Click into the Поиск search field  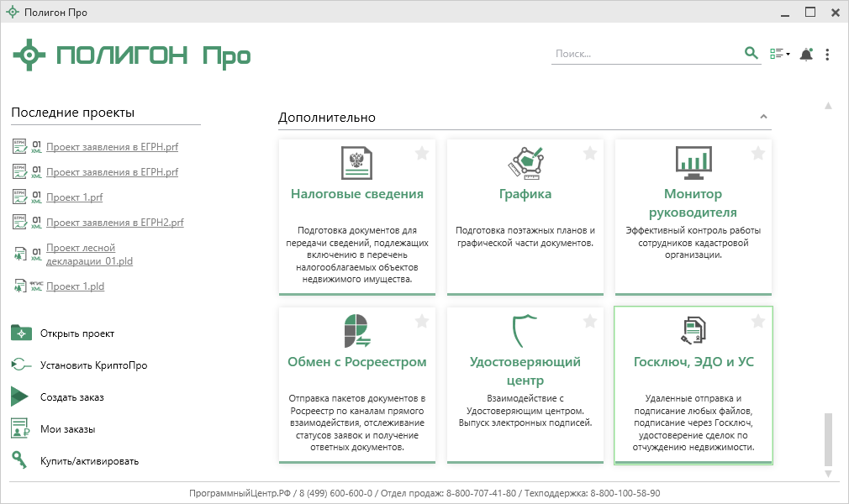[643, 54]
